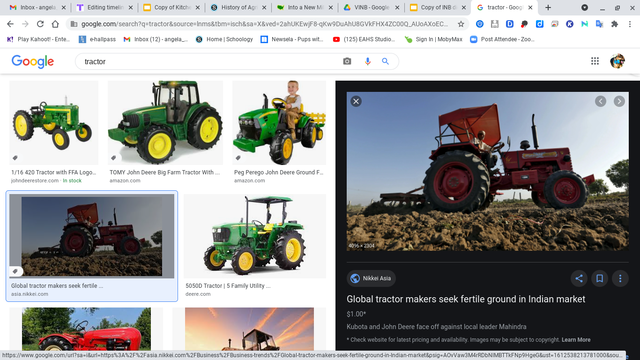Image resolution: width=640 pixels, height=360 pixels.
Task: Switch to Into a New Mill tab
Action: 304,7
